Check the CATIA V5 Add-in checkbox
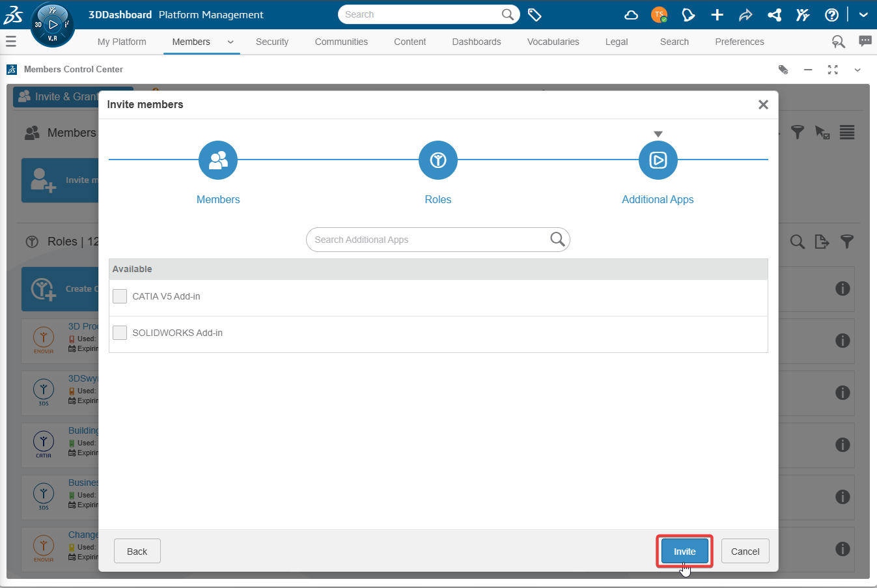This screenshot has width=877, height=588. (120, 296)
